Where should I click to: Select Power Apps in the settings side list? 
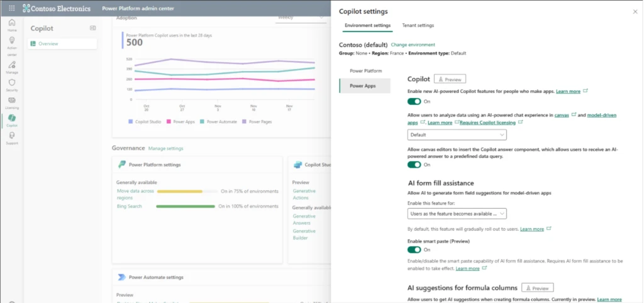tap(365, 86)
